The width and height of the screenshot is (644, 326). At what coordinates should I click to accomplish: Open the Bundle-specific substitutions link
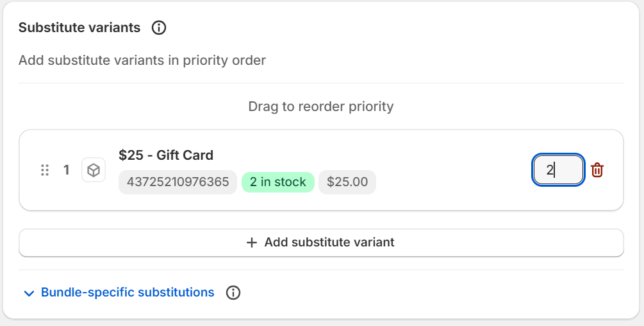(128, 293)
